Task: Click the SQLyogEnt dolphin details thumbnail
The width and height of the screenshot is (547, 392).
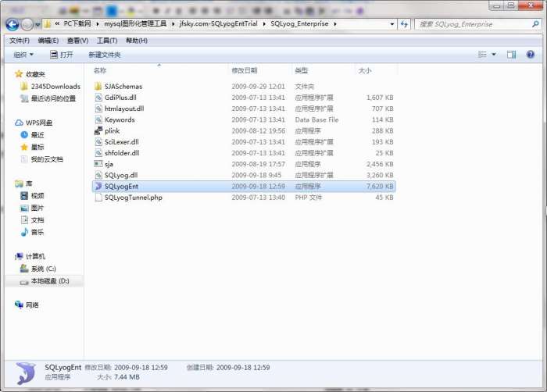Action: coord(25,373)
